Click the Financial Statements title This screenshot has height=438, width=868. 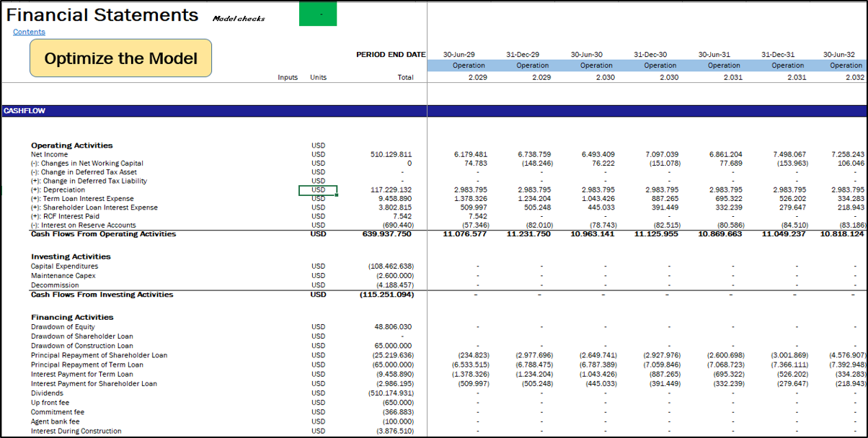tap(102, 14)
